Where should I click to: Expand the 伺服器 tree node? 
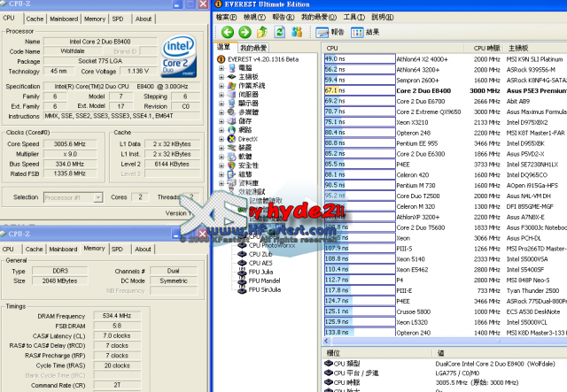pos(221,95)
